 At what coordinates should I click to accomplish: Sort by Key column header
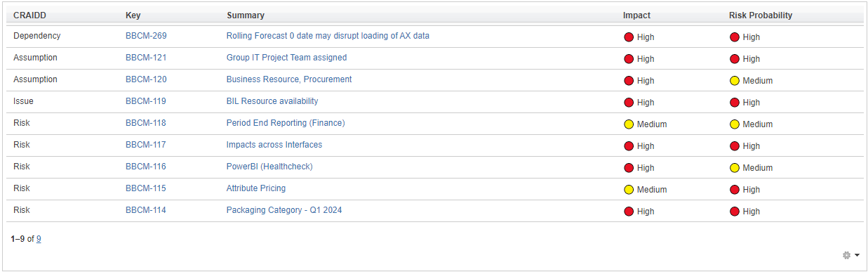[x=133, y=15]
